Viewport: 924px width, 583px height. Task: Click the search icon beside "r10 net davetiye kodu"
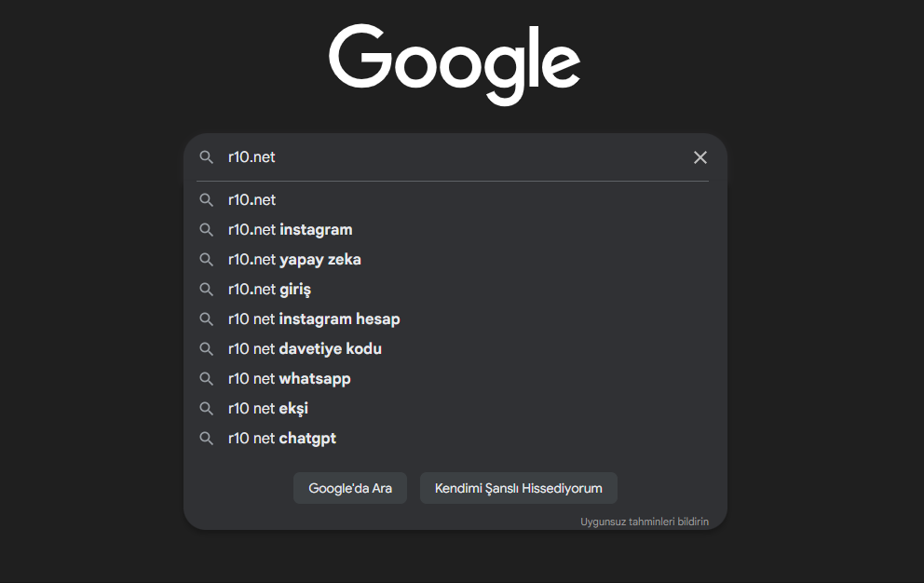tap(207, 349)
